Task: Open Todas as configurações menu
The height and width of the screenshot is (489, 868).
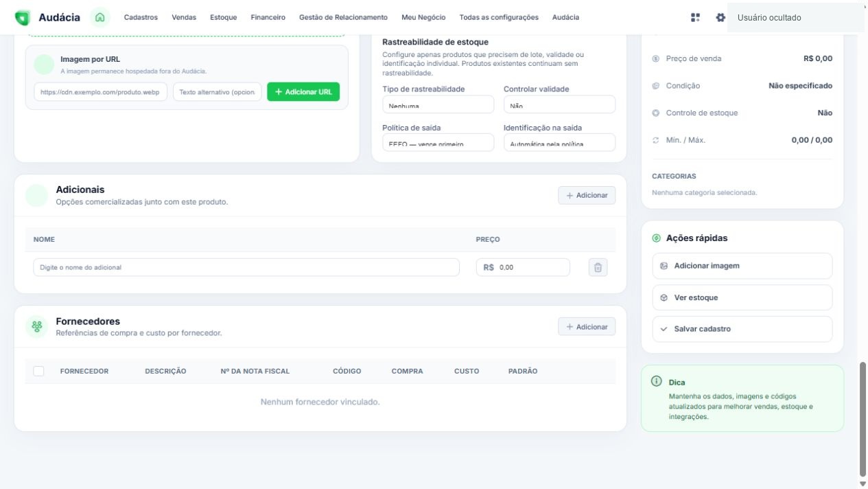Action: [499, 17]
